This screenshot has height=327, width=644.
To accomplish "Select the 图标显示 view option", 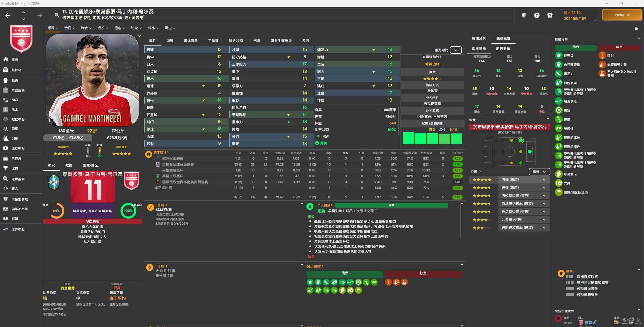I will pos(503,49).
